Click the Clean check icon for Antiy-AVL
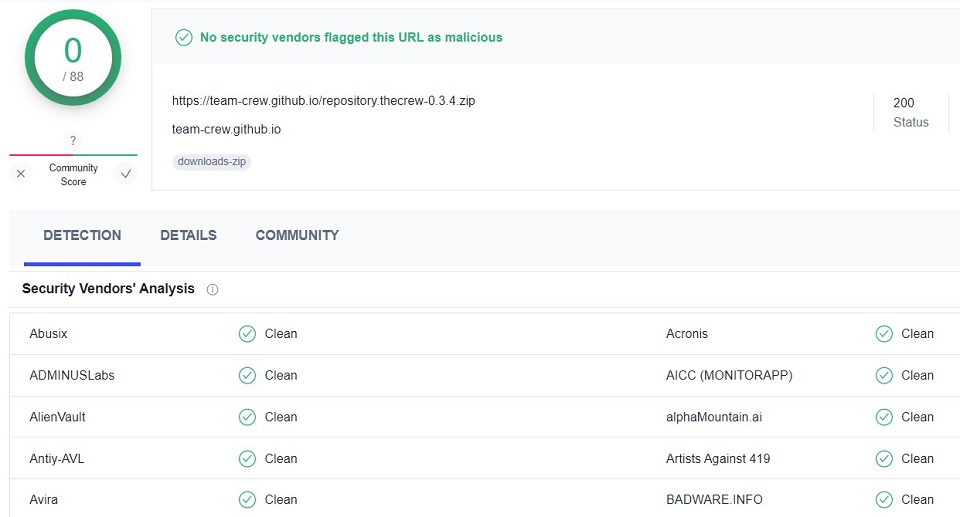The image size is (960, 517). (x=247, y=459)
